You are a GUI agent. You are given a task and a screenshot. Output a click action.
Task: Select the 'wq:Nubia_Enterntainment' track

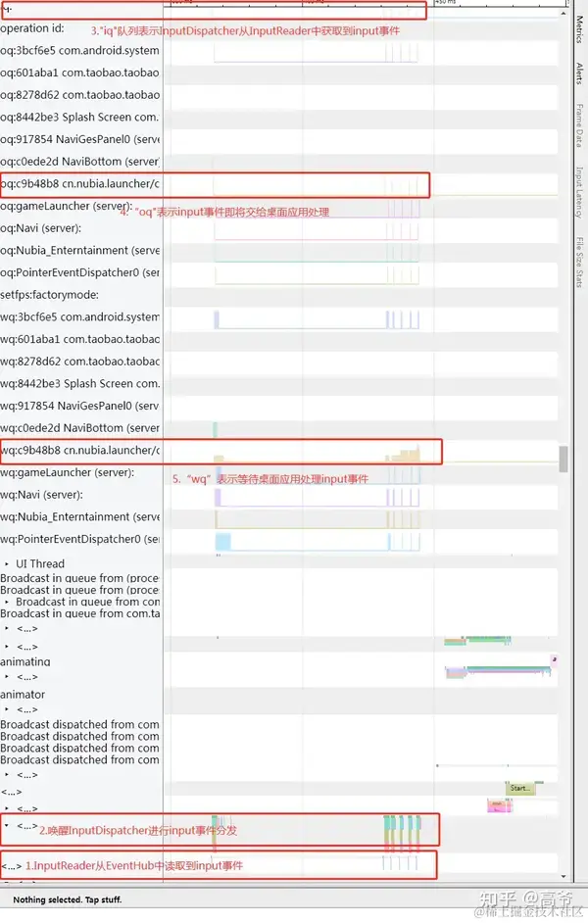click(x=80, y=516)
